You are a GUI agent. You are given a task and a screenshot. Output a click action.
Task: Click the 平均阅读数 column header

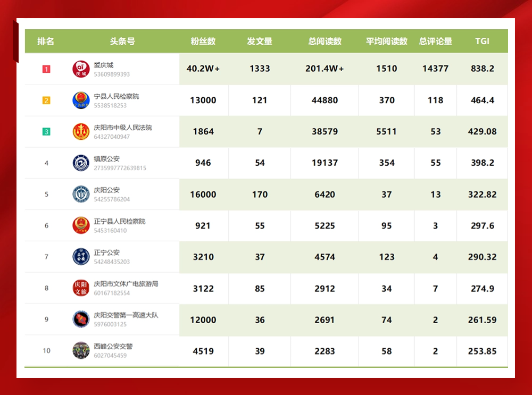(x=386, y=41)
